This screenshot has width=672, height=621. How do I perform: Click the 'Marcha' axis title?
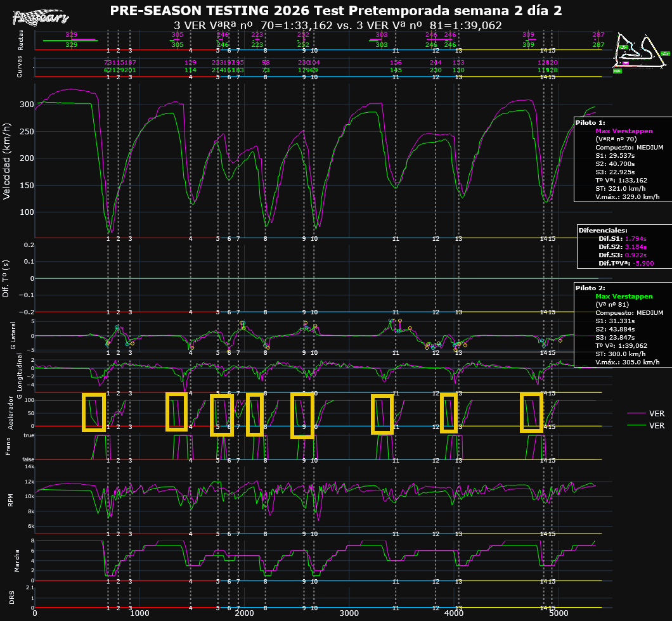(17, 561)
